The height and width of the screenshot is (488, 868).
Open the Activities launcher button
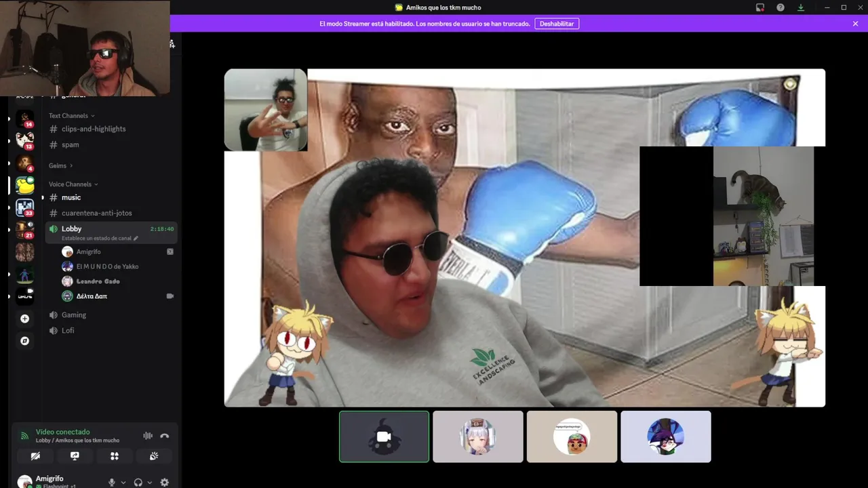115,456
